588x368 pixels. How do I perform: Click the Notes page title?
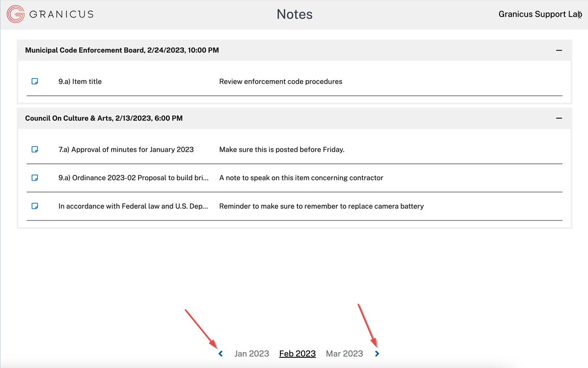294,14
